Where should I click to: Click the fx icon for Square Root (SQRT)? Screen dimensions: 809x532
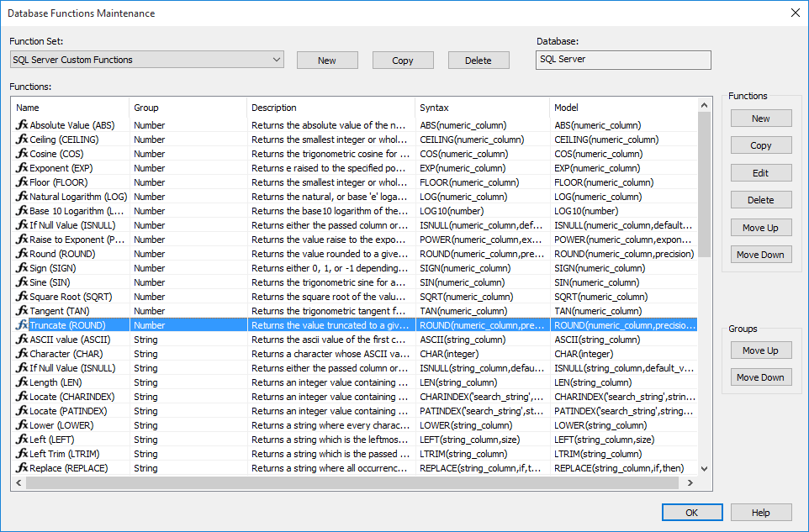[22, 297]
